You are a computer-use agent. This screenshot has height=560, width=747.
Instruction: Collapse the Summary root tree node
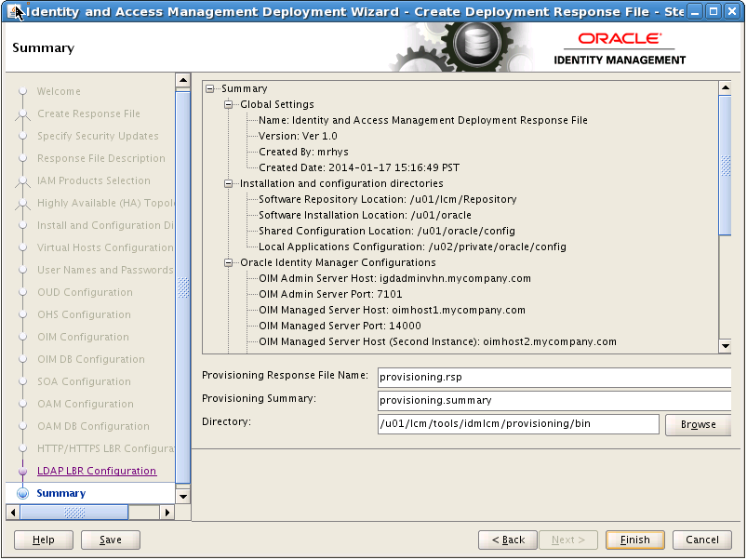[209, 88]
